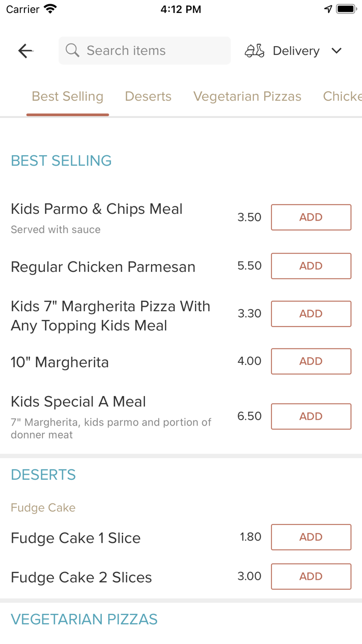Switch to the Deserts tab

(148, 96)
